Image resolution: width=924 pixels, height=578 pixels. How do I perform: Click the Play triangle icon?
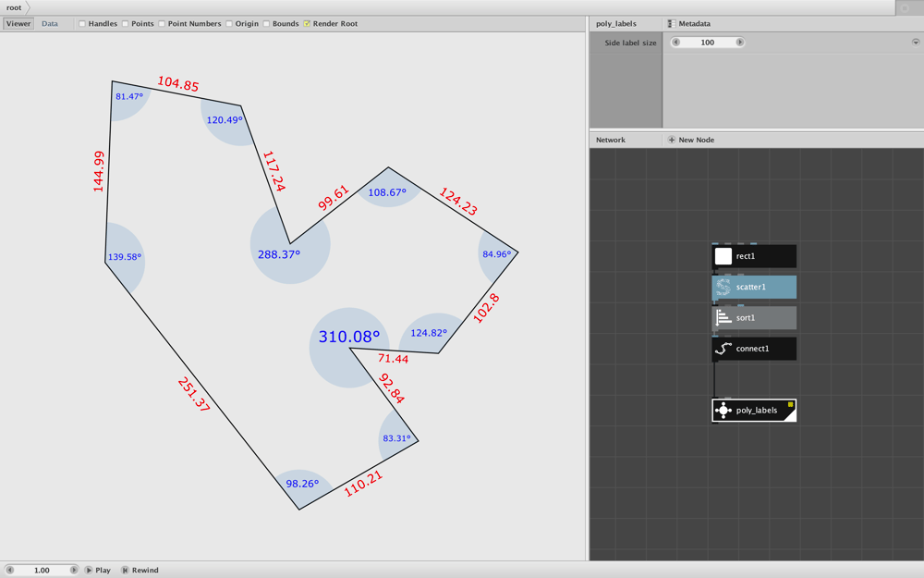89,571
